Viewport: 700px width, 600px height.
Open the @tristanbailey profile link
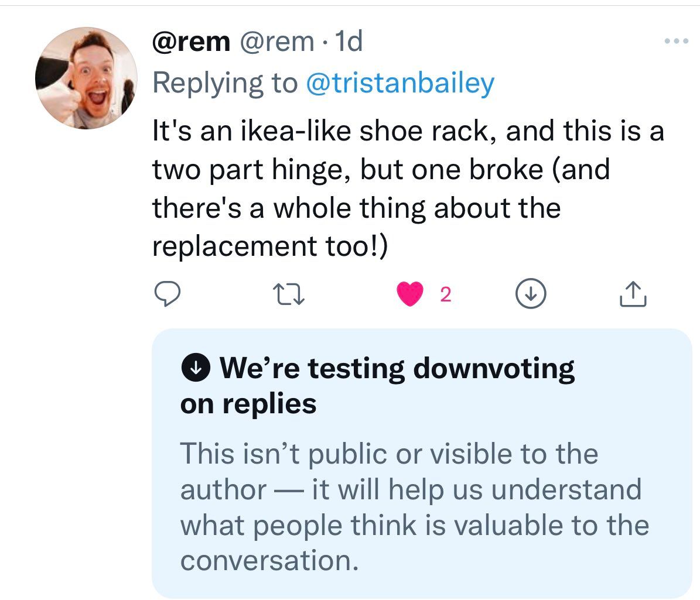coord(400,83)
